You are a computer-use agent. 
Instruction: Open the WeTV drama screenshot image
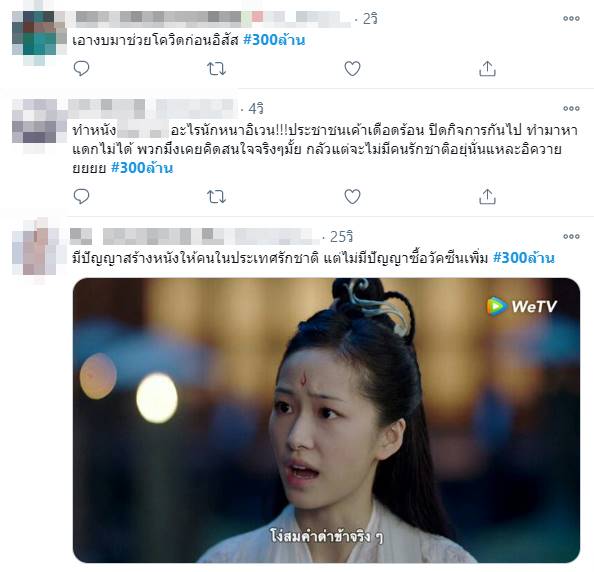(326, 420)
